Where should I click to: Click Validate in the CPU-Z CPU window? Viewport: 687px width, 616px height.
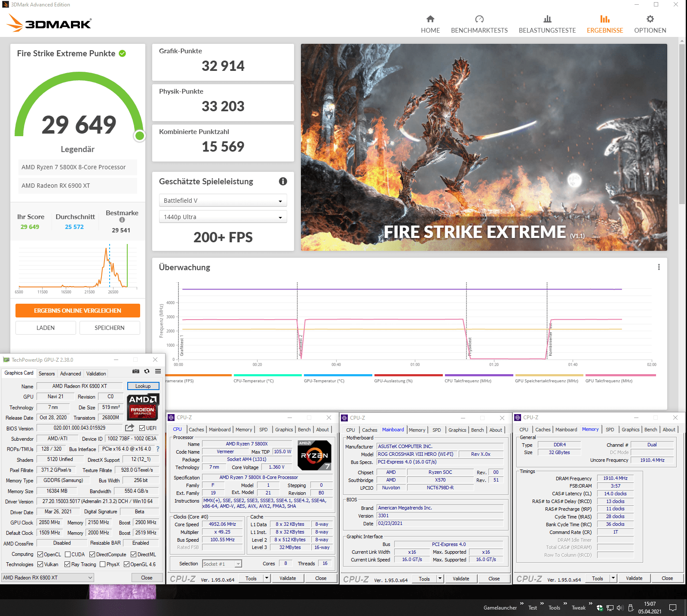pyautogui.click(x=288, y=578)
